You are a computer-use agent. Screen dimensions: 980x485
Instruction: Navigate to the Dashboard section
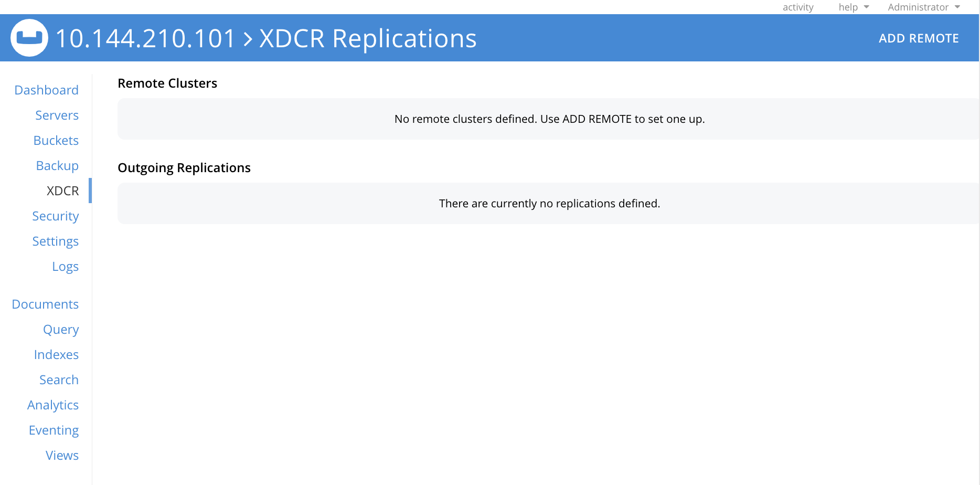point(46,90)
